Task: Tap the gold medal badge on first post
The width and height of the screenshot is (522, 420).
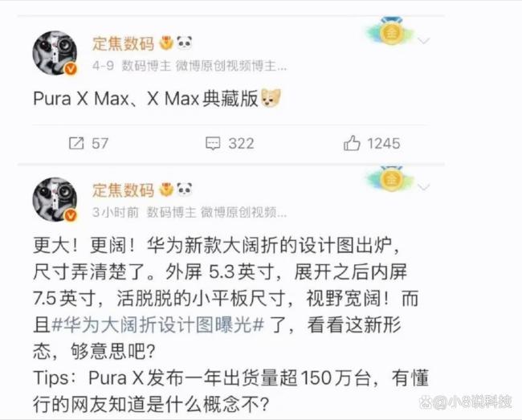Action: click(x=392, y=33)
